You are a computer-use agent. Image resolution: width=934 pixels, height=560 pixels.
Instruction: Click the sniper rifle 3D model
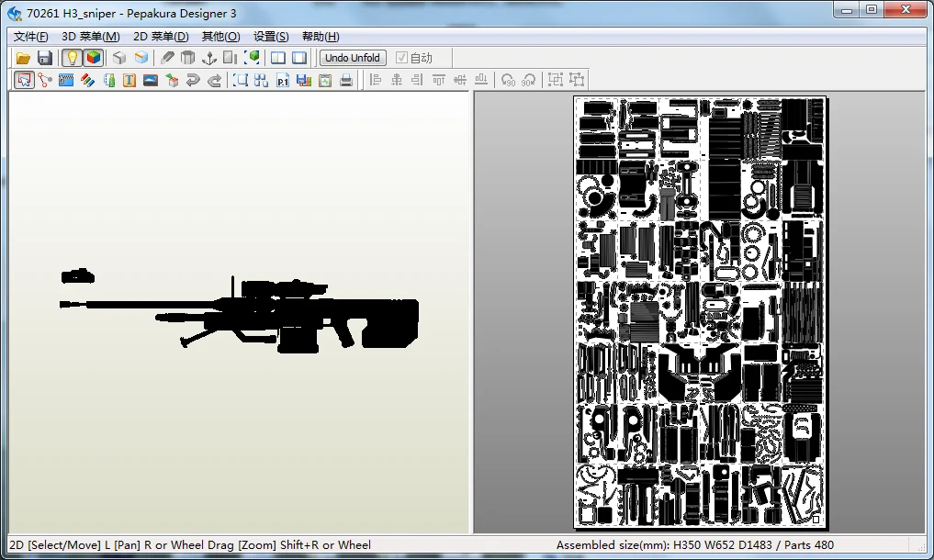point(303,317)
